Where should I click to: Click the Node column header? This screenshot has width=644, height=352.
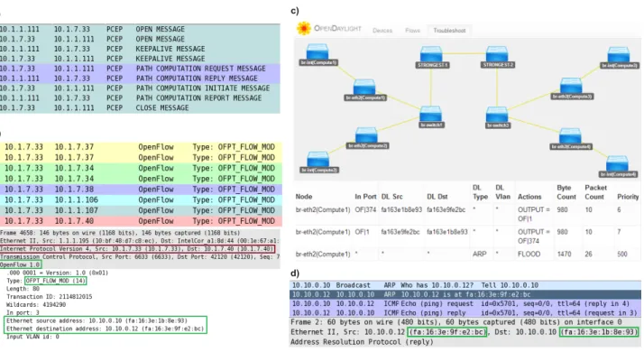pyautogui.click(x=304, y=197)
